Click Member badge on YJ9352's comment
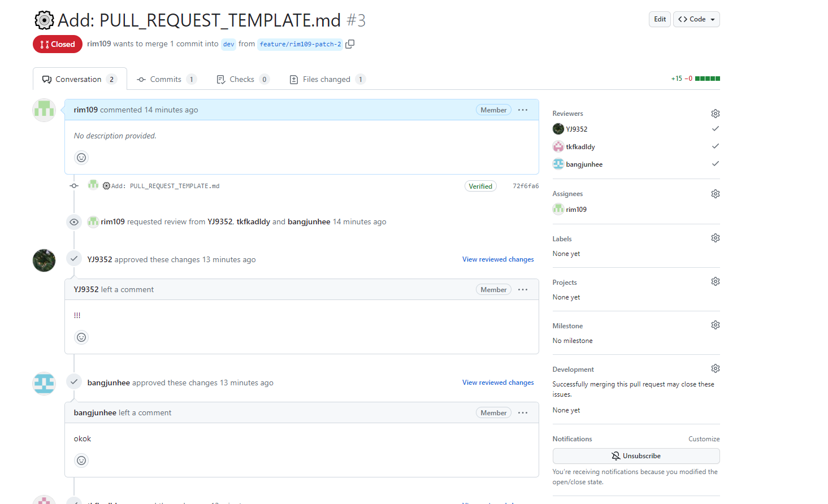 point(493,289)
